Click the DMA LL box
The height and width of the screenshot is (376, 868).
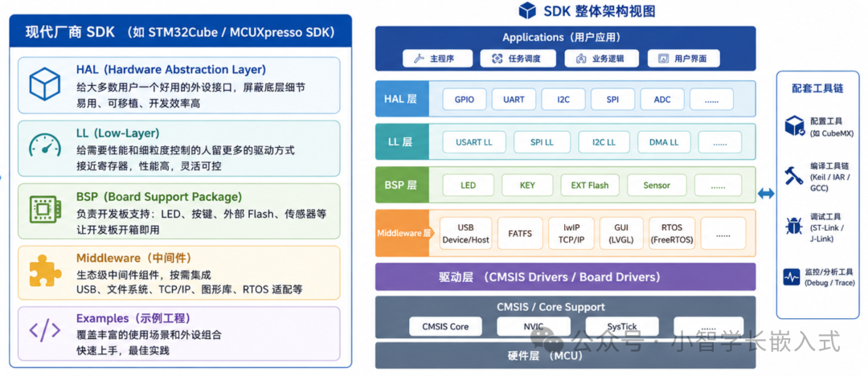coord(664,142)
